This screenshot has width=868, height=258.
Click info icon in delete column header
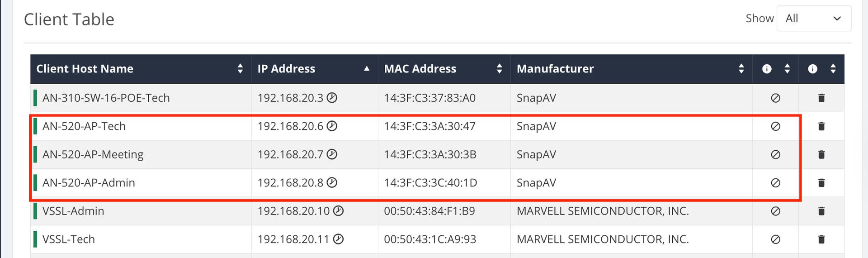(x=812, y=69)
